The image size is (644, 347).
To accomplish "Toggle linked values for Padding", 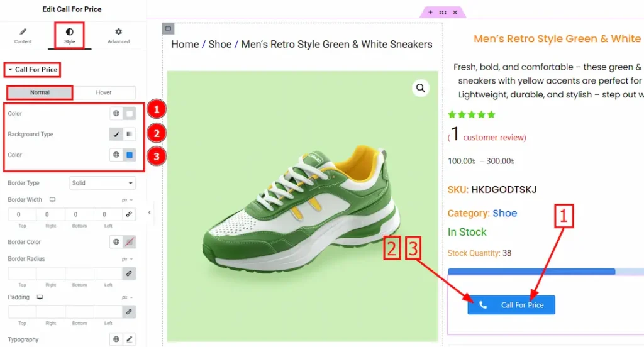I will tap(129, 311).
